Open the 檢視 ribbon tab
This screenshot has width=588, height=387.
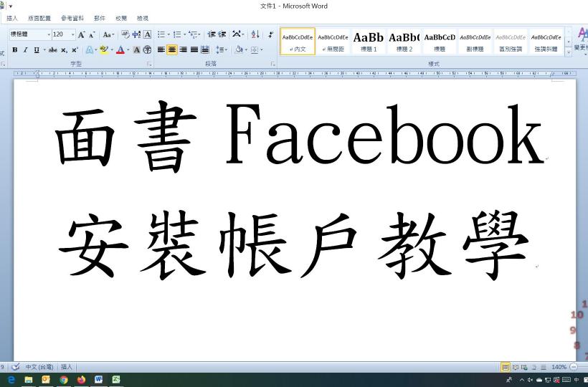(x=143, y=18)
